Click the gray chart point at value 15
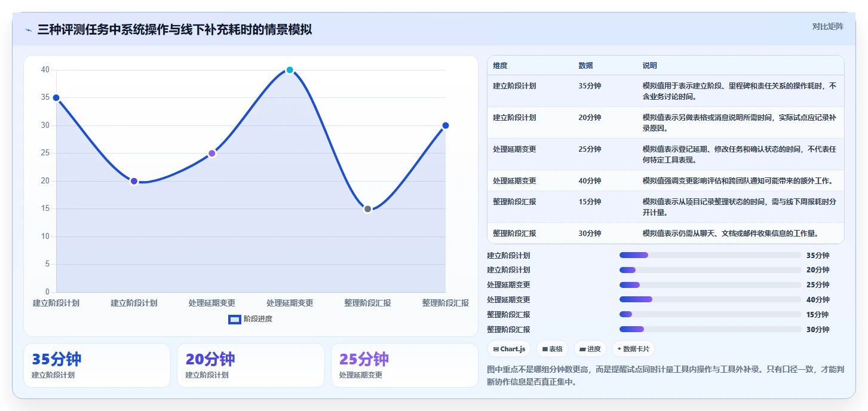868x411 pixels. tap(367, 209)
